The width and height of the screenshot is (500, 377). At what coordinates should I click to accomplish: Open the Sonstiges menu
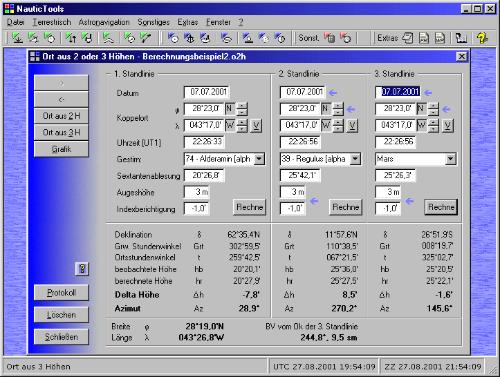[154, 22]
